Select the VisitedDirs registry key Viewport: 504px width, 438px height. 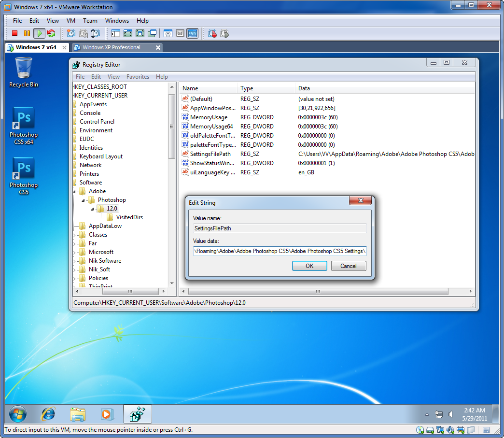coord(129,217)
